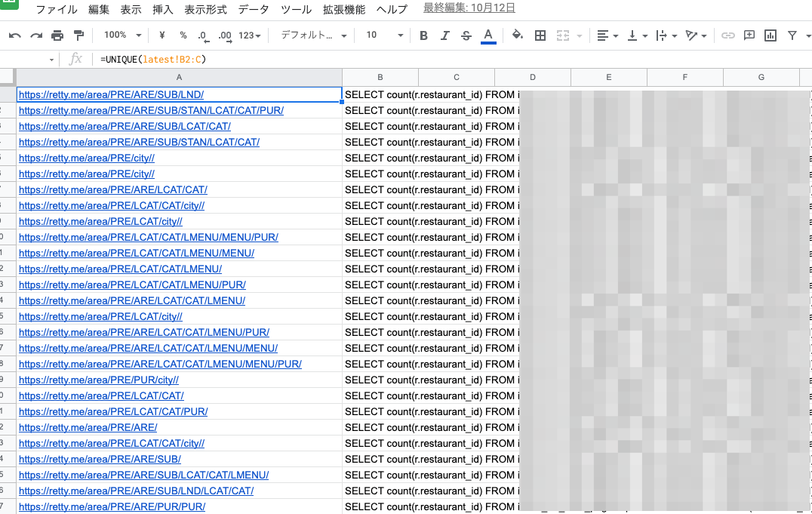The width and height of the screenshot is (812, 514).
Task: Open link PRE/ARE/LCAT/CAT/ in column A
Action: pos(113,189)
